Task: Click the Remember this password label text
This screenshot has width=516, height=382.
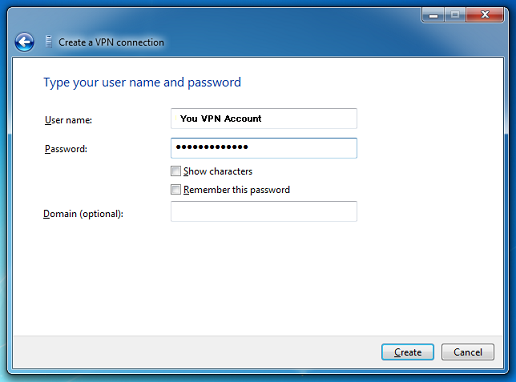Action: pos(237,190)
